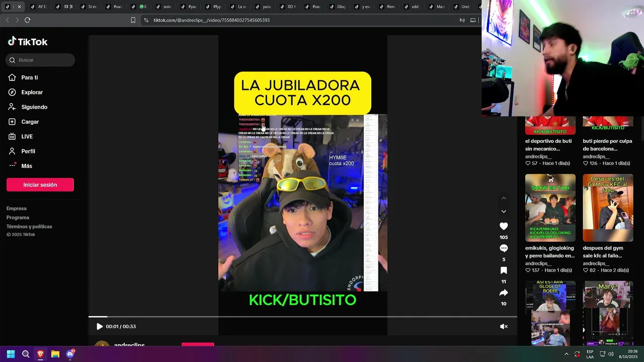The width and height of the screenshot is (644, 362).
Task: Click the browser forward arrow
Action: (x=17, y=20)
